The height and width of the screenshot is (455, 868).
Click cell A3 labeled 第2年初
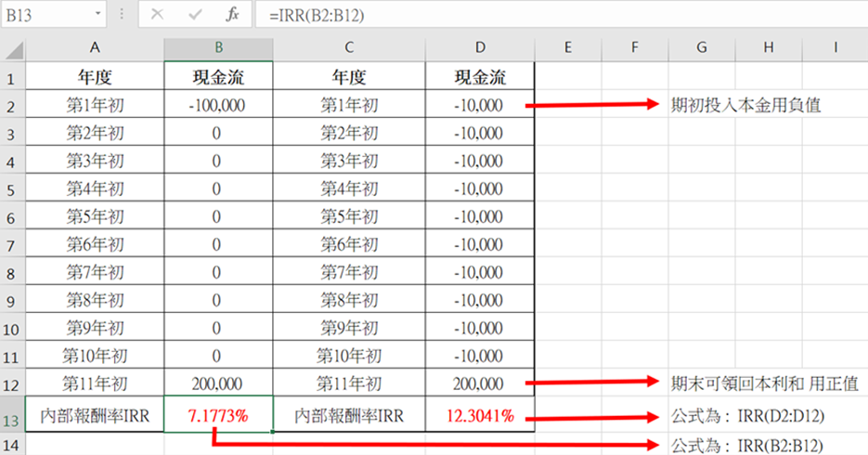click(x=95, y=132)
